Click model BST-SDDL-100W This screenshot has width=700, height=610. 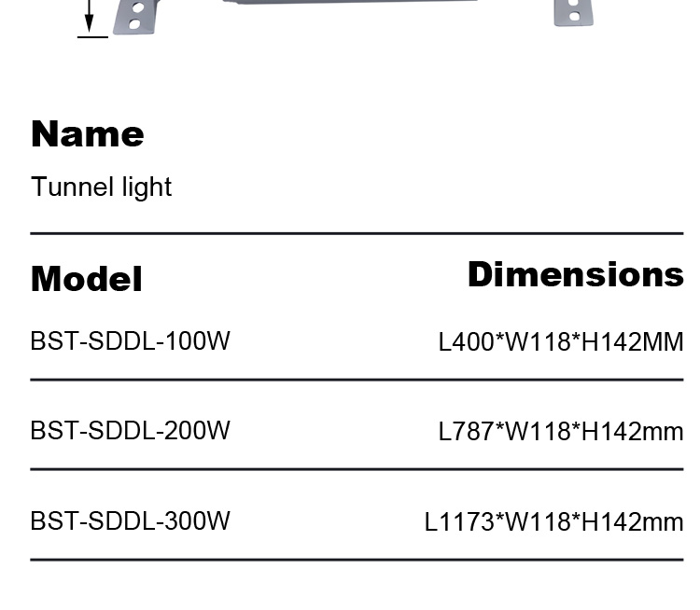(130, 341)
